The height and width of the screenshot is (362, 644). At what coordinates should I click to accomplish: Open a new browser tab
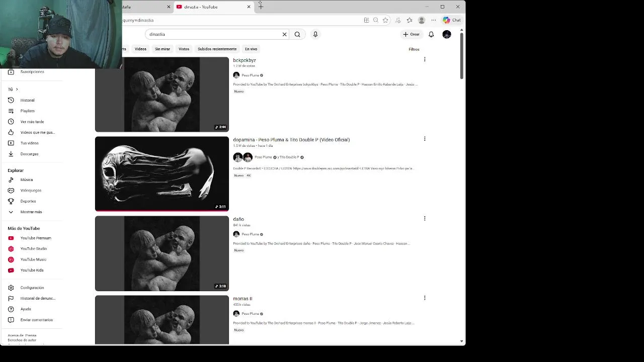point(261,7)
